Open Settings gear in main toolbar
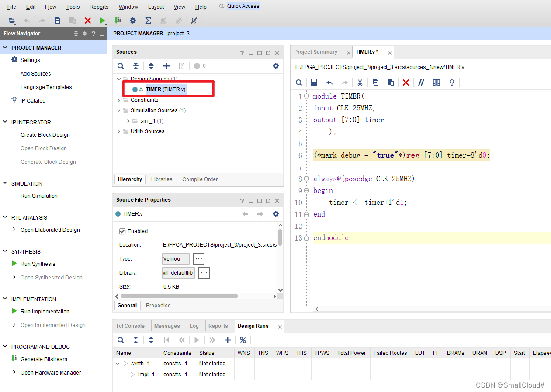Viewport: 551px width, 392px height. point(133,21)
